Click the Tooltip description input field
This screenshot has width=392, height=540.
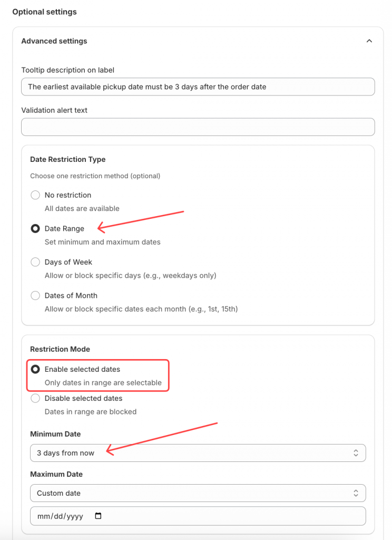pos(198,86)
